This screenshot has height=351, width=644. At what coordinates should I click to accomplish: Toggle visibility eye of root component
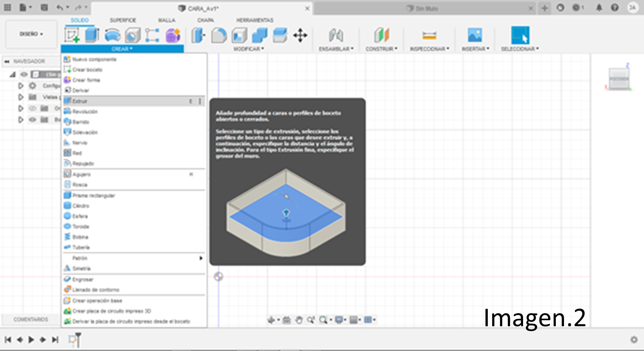tap(24, 74)
